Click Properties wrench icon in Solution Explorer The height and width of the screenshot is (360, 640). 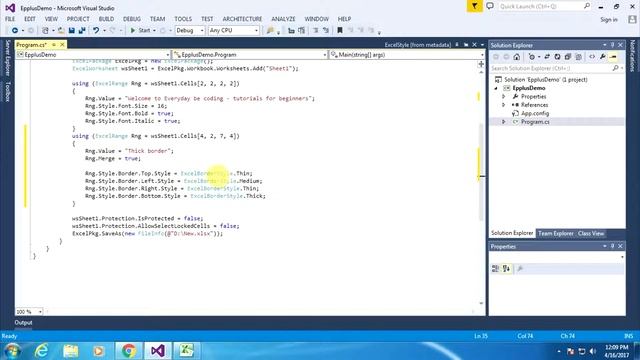[x=602, y=57]
